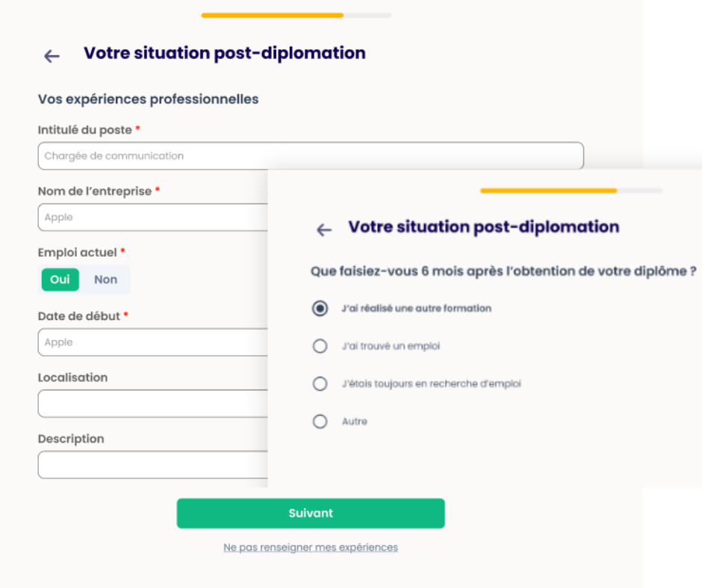Click the progress bar on the survey card
Screen dimensions: 702x588
(571, 191)
